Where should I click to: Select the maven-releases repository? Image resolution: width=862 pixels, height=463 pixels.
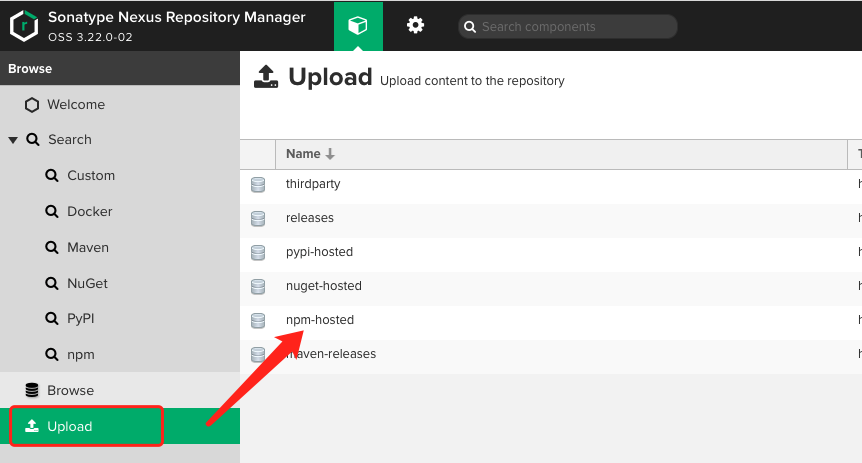331,354
